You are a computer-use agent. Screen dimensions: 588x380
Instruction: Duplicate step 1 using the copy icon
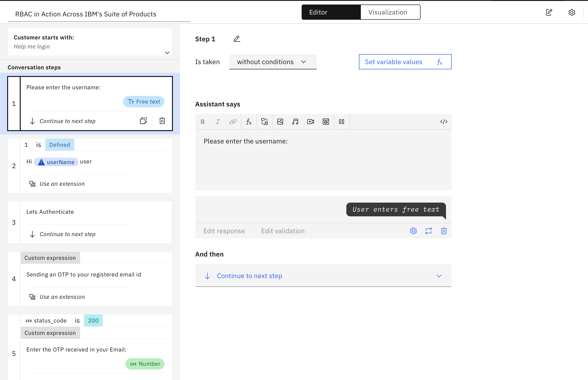[143, 121]
